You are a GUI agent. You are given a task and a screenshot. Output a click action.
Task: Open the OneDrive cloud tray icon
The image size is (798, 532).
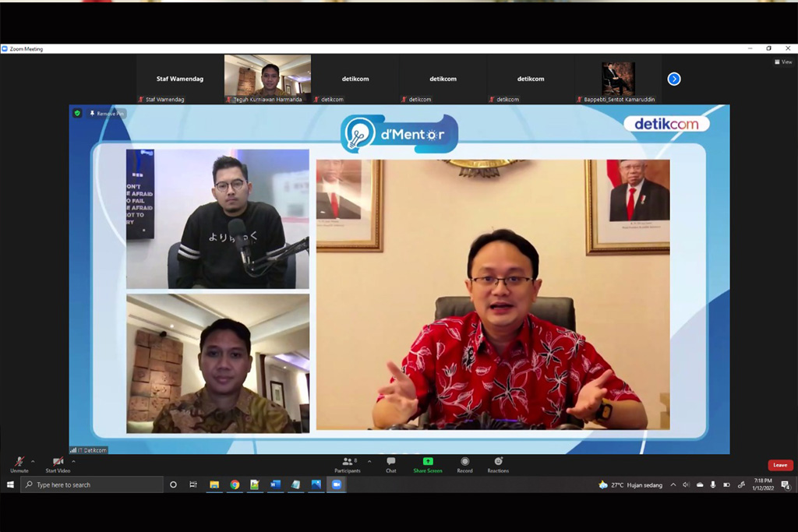700,485
